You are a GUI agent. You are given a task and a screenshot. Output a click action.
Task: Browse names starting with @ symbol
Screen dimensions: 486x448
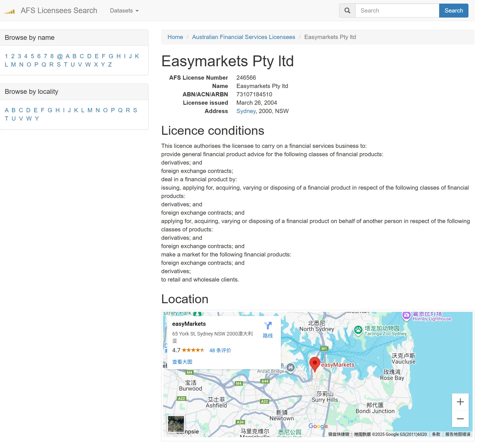(60, 56)
